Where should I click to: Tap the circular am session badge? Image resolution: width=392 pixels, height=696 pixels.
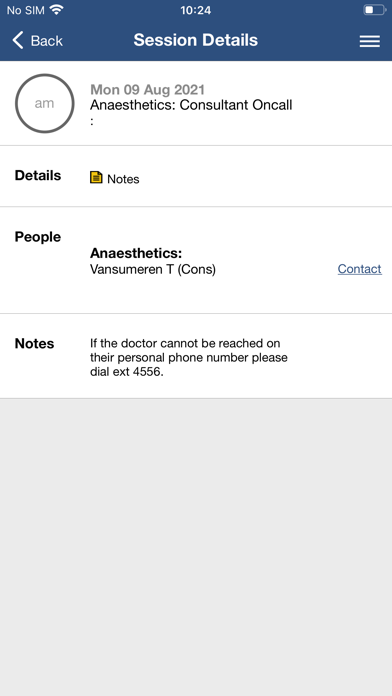44,103
